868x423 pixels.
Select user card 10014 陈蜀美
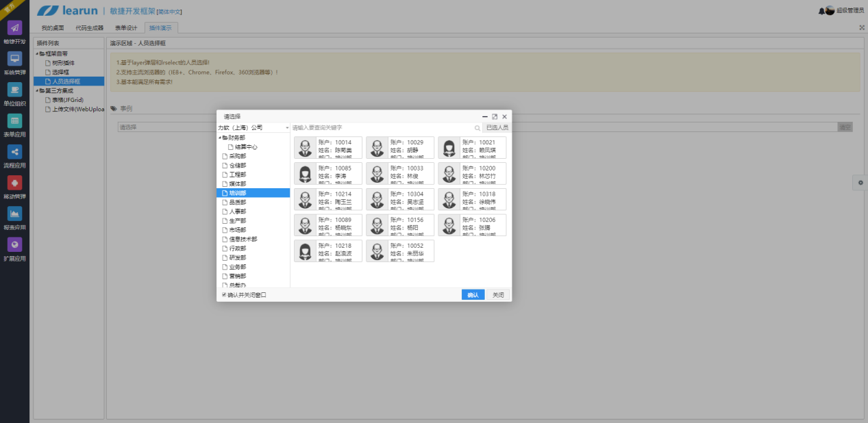[328, 148]
